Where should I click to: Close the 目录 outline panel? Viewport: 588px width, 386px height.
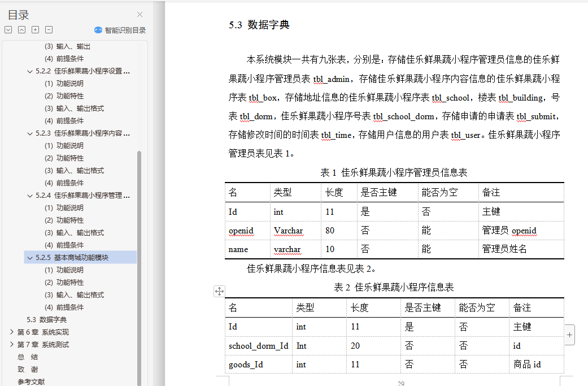tap(140, 15)
